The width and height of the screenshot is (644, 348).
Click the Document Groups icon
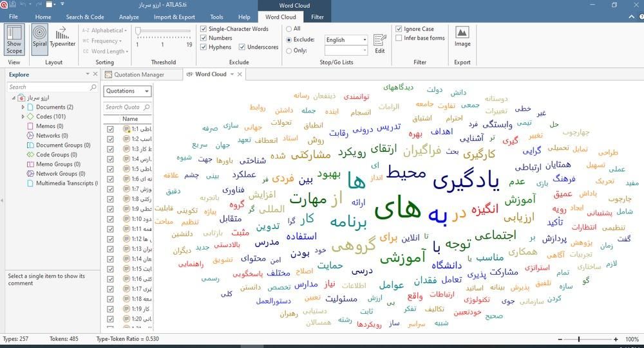tap(30, 145)
